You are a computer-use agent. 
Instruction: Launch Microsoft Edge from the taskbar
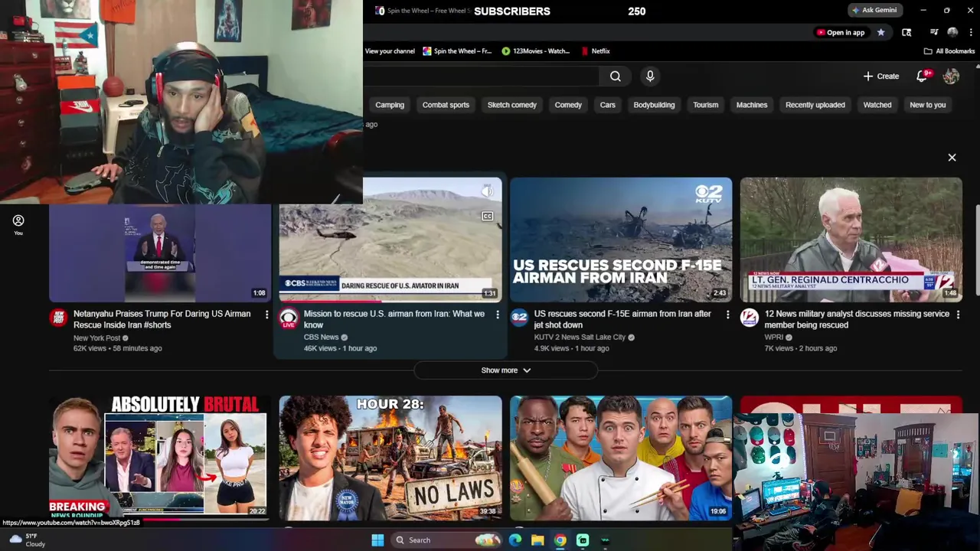pyautogui.click(x=515, y=540)
